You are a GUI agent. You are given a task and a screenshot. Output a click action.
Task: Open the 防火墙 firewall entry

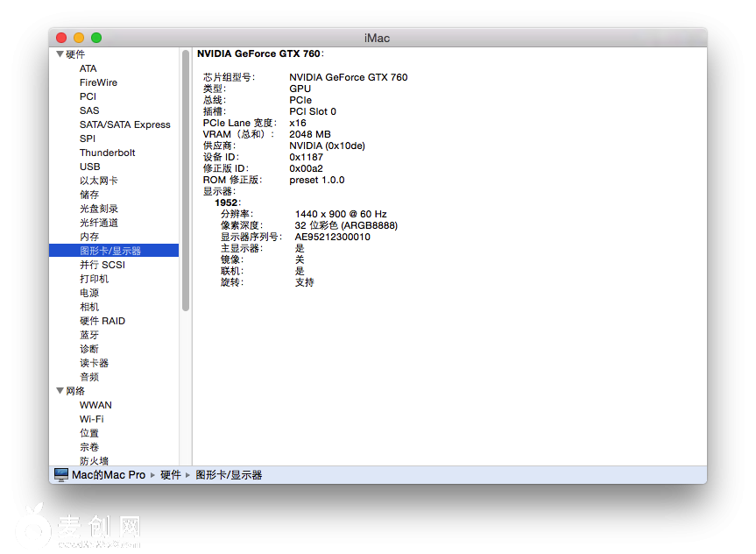[95, 460]
